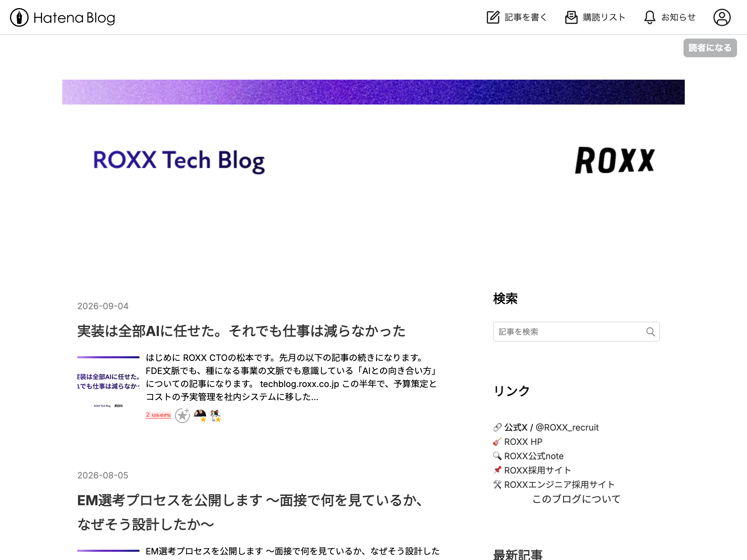The width and height of the screenshot is (747, 560).
Task: Click the 2026-09-04 post date
Action: coord(103,306)
